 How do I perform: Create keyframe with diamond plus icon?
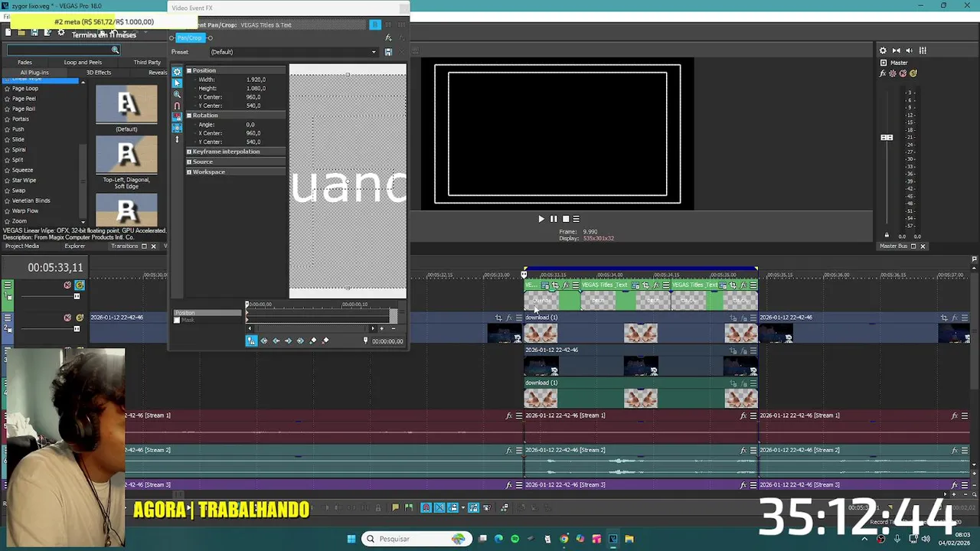(313, 341)
